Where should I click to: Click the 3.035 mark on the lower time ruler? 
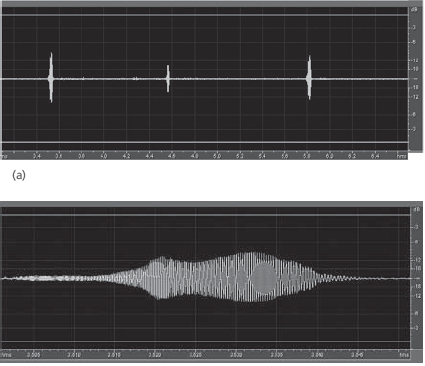(277, 355)
